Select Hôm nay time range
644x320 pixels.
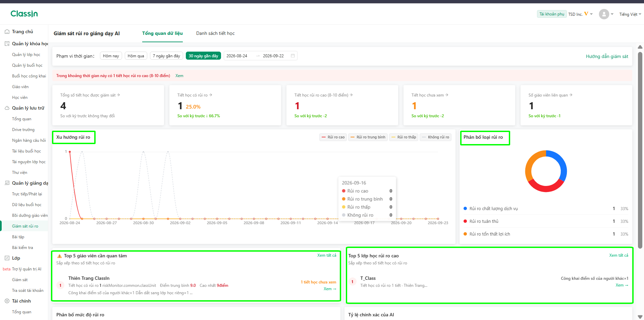click(111, 56)
